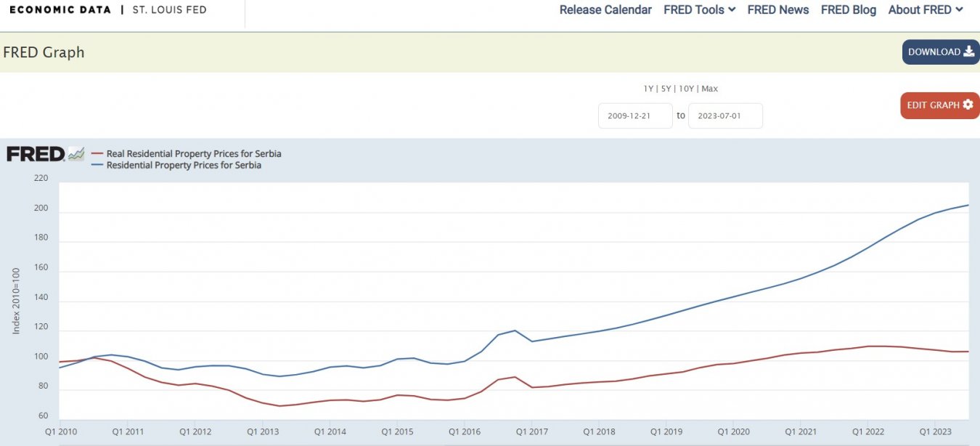Viewport: 980px width, 446px height.
Task: Open the Release Calendar page
Action: [x=605, y=9]
